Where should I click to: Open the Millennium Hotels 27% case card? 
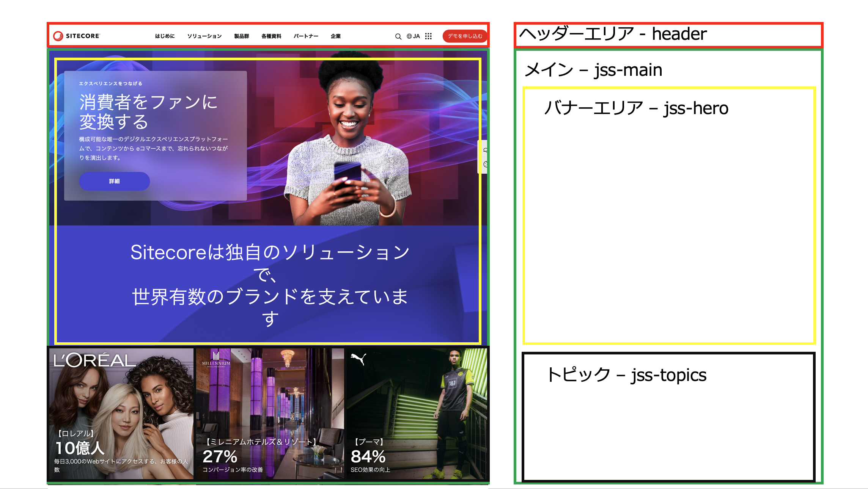click(x=270, y=414)
